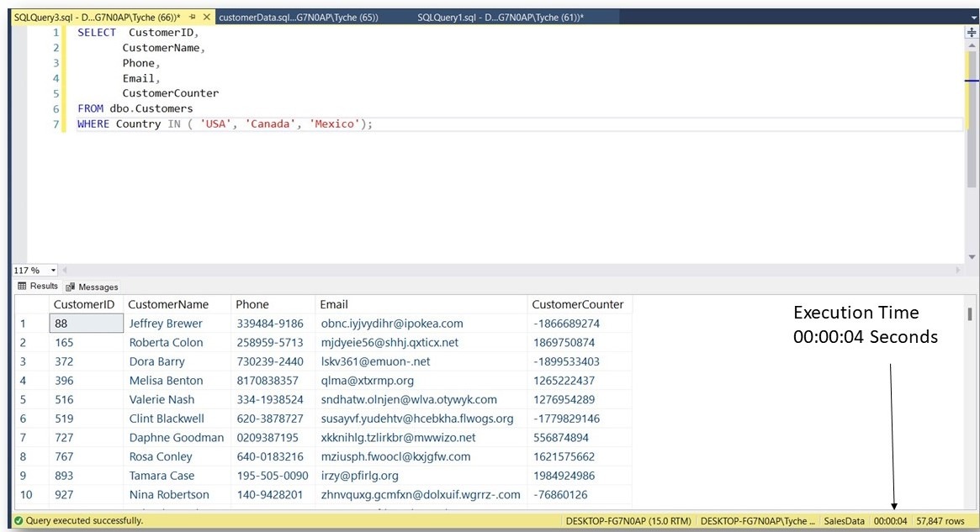The width and height of the screenshot is (980, 532).
Task: Click 'Query executed successfully' status icon
Action: pyautogui.click(x=19, y=520)
